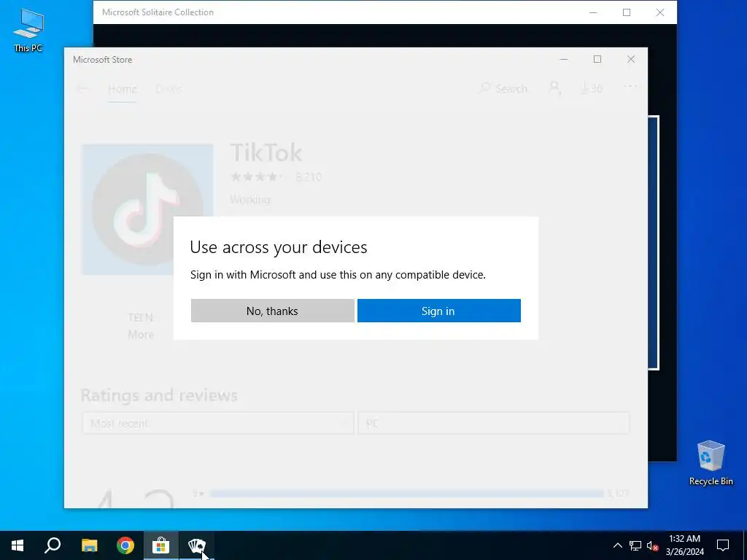Viewport: 747px width, 560px height.
Task: Open Search in Microsoft Store
Action: coord(503,88)
